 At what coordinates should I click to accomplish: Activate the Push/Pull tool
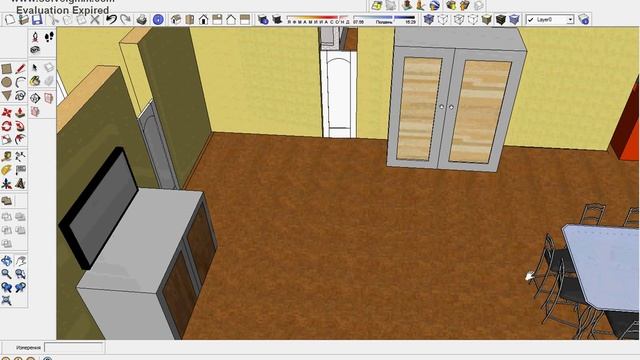tap(20, 113)
